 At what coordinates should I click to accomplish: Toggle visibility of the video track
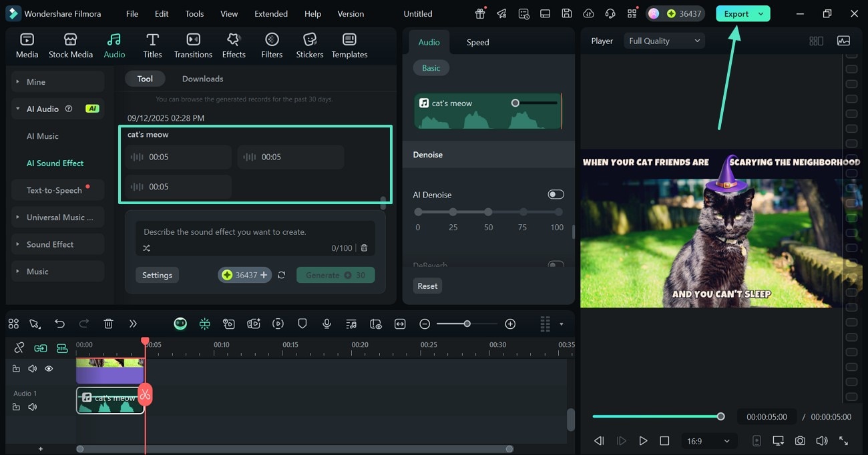[x=48, y=368]
